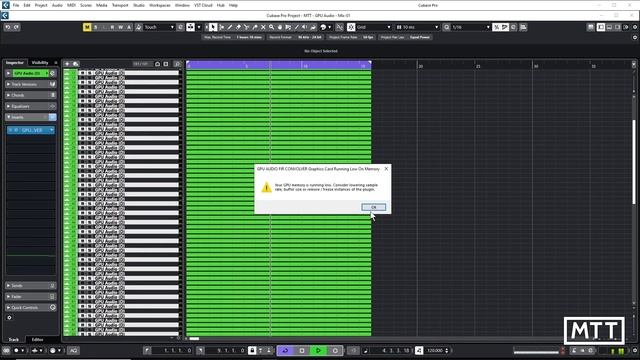The image size is (640, 360).
Task: Expand the Equalizers inspector section
Action: (31, 106)
